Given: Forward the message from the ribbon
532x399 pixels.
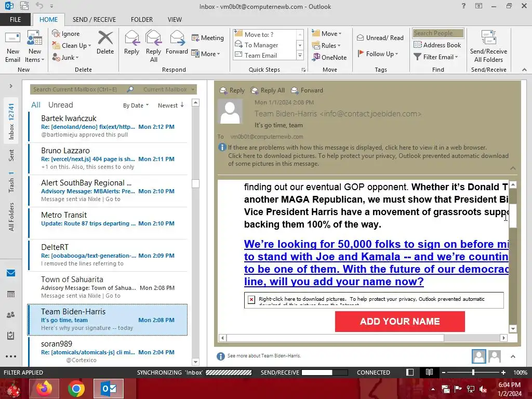Looking at the screenshot, I should click(x=177, y=43).
